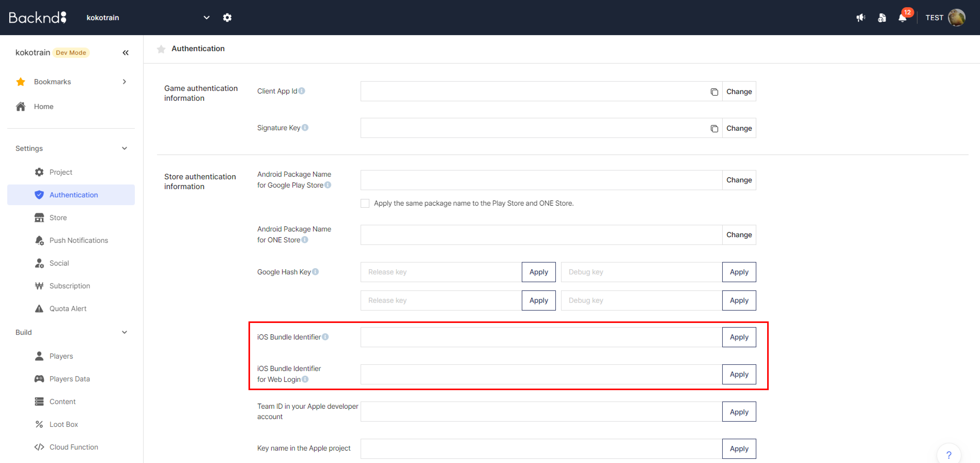Open the notifications bell
Image resolution: width=980 pixels, height=463 pixels.
(902, 17)
